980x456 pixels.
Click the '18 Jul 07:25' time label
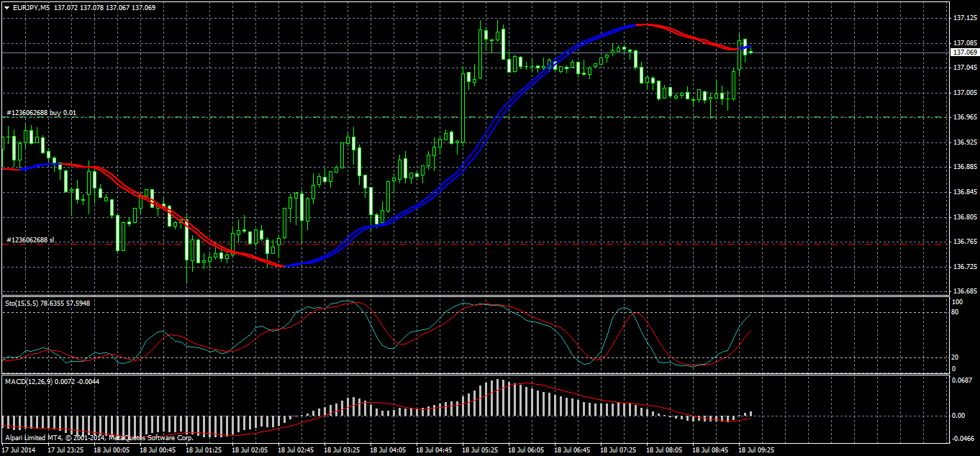point(618,450)
